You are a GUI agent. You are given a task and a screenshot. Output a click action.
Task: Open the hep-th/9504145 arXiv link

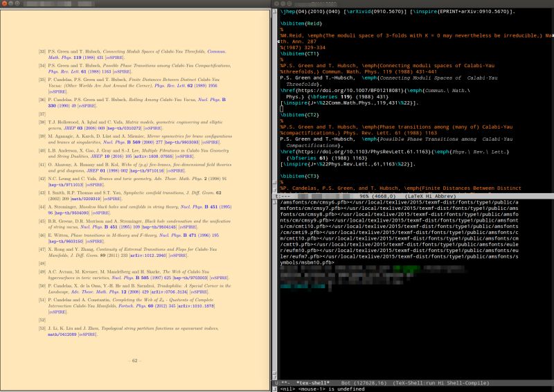pyautogui.click(x=159, y=227)
